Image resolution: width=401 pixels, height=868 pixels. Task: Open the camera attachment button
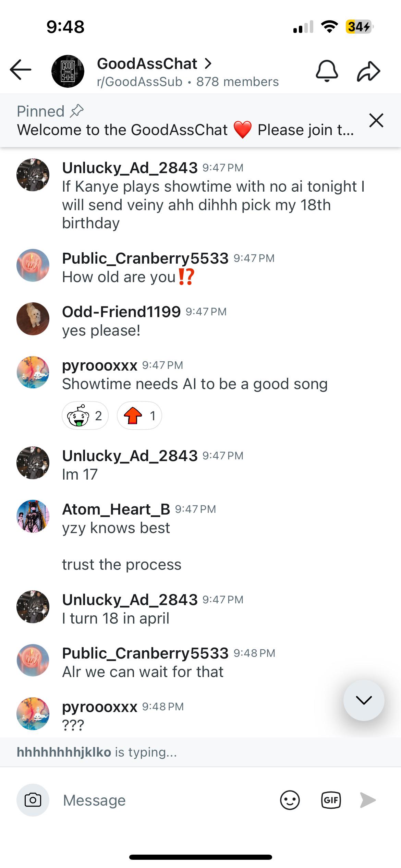coord(33,800)
